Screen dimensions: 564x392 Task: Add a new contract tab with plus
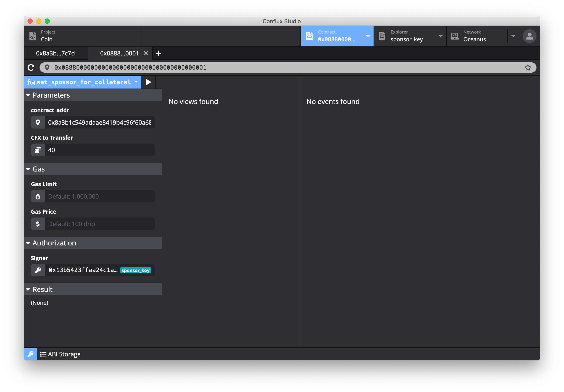(159, 53)
